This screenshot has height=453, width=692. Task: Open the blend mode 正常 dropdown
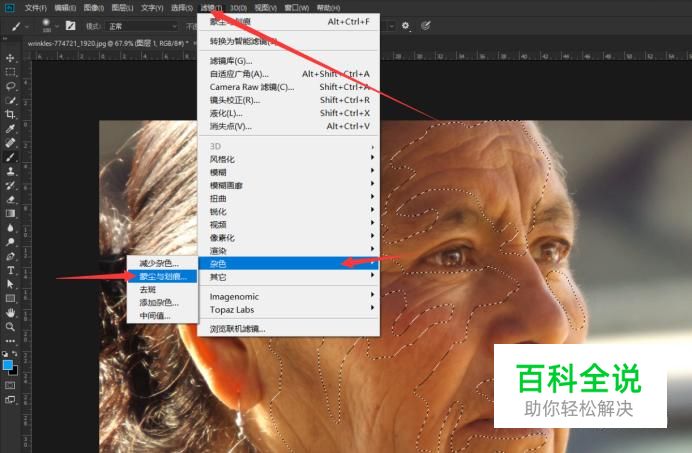(x=142, y=26)
